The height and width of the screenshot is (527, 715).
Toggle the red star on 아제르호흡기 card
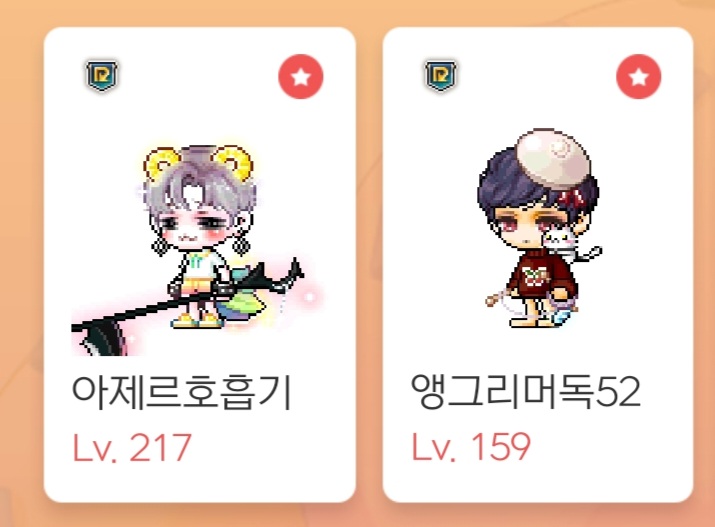[301, 77]
